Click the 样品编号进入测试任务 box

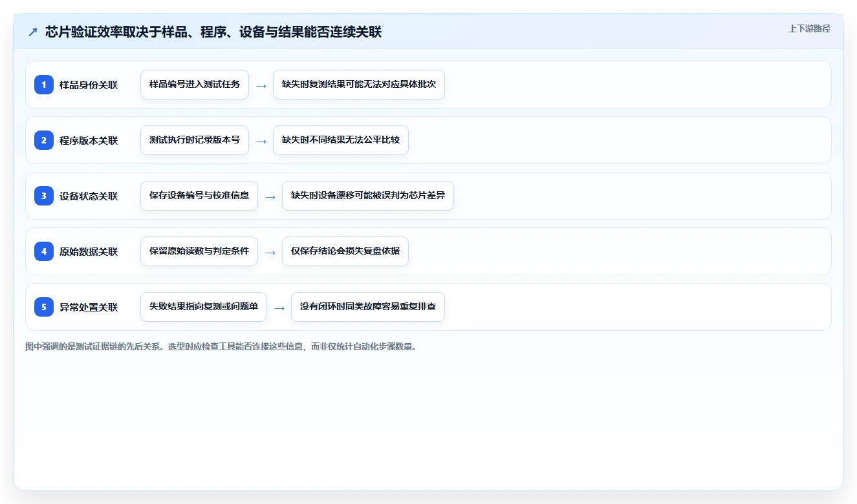pyautogui.click(x=195, y=85)
